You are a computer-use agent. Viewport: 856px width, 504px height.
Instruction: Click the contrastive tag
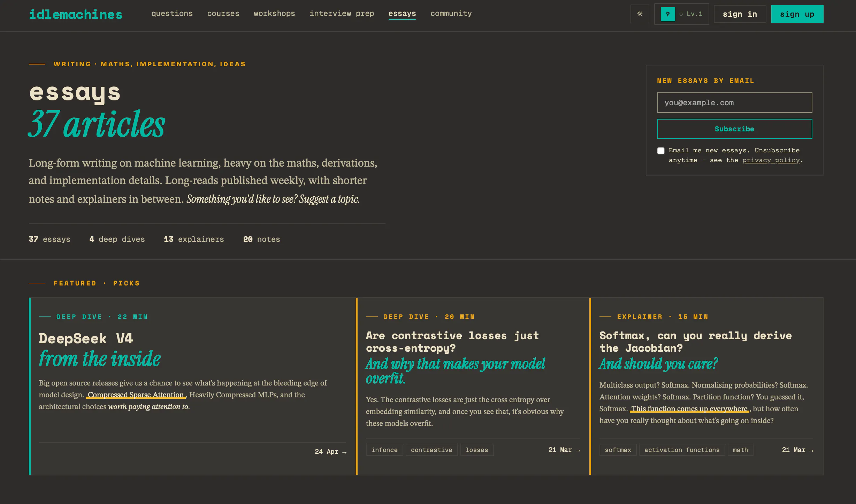point(431,450)
